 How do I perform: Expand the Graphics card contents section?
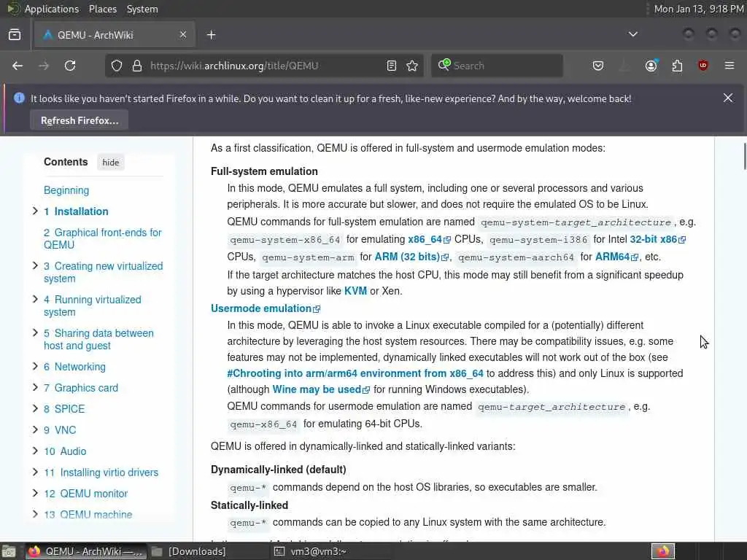pos(35,387)
